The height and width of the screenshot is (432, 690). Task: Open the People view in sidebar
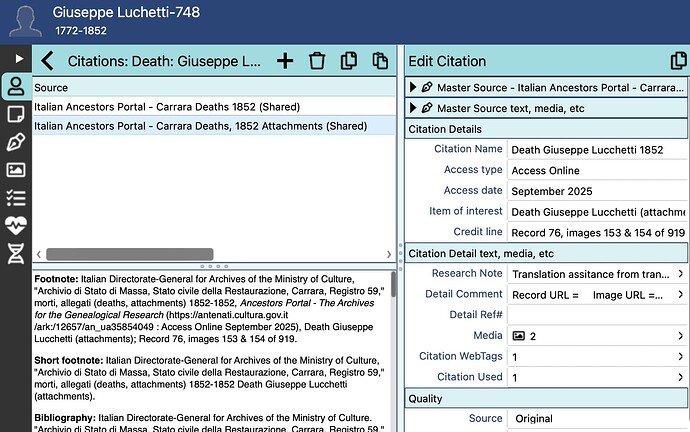pyautogui.click(x=16, y=86)
